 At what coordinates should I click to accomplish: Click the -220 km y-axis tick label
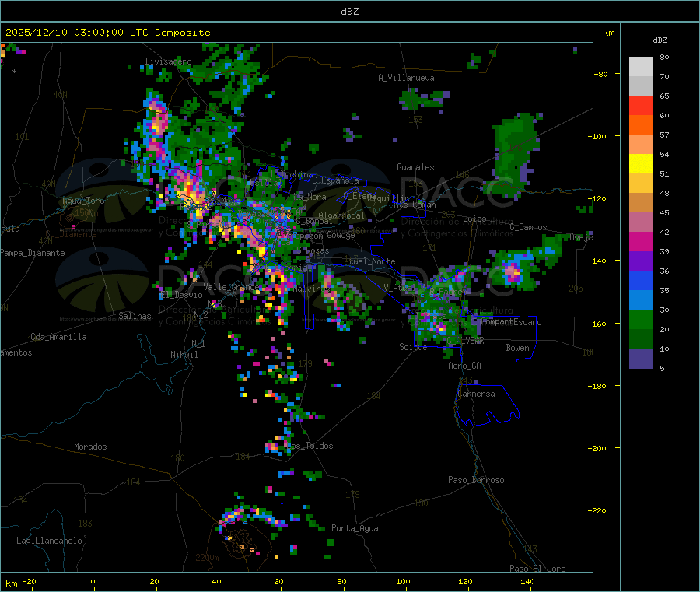point(598,511)
